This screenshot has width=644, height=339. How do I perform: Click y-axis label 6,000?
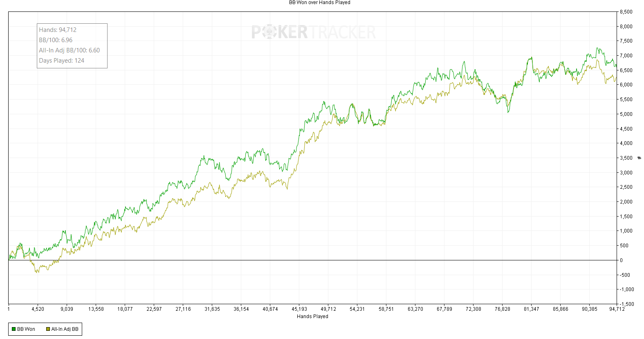626,85
